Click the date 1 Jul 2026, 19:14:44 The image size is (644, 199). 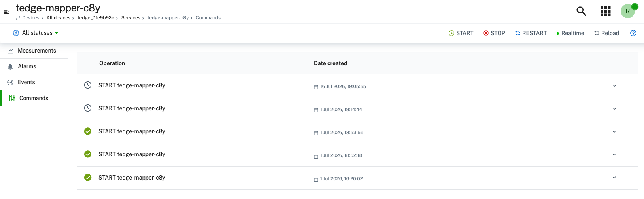pyautogui.click(x=341, y=110)
